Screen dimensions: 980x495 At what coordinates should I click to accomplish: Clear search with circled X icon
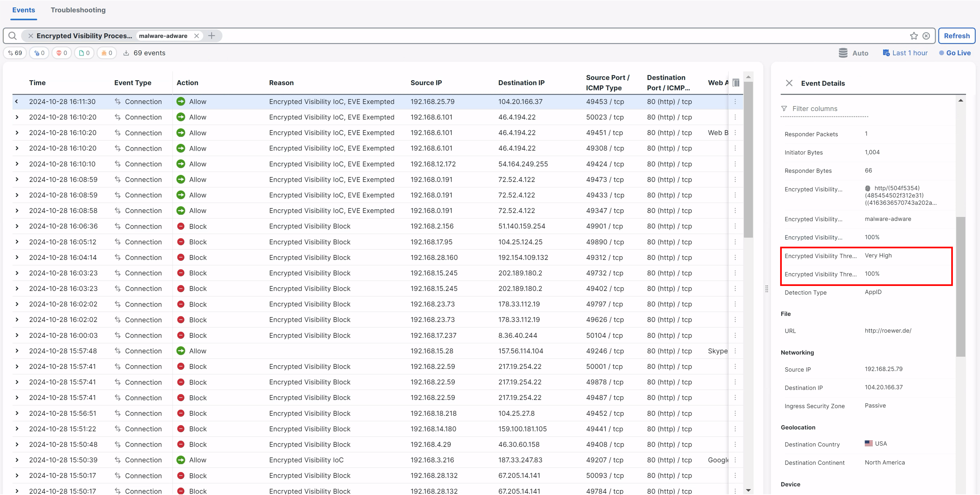(926, 36)
